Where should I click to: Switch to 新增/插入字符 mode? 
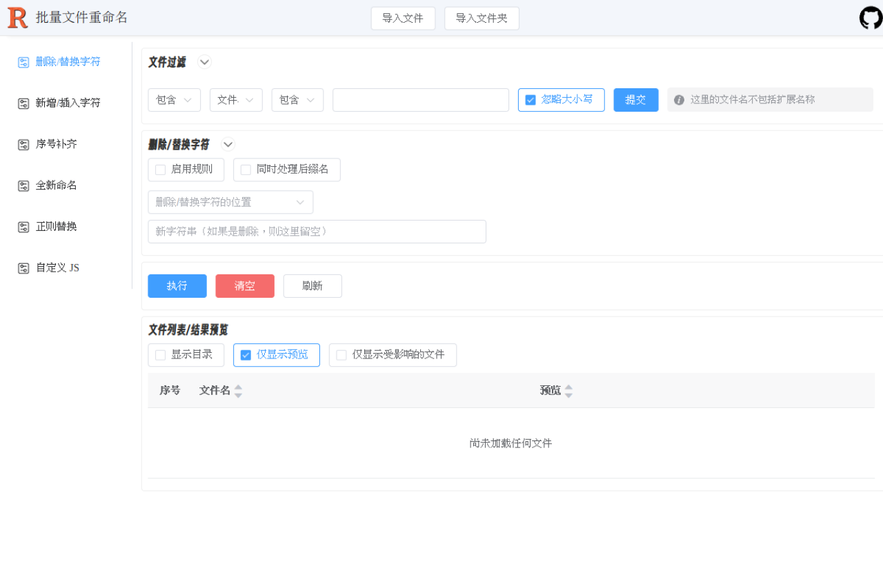(68, 103)
